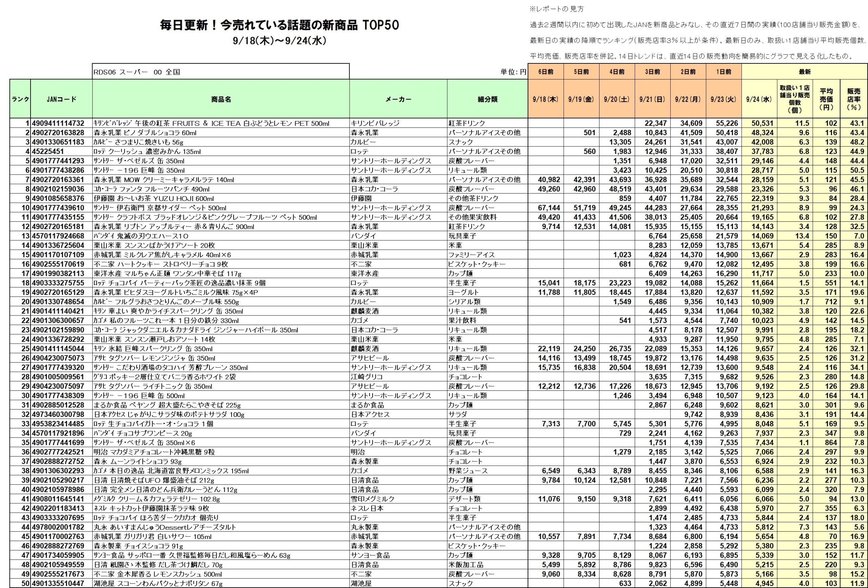Screen dimensions: 868x588
Task: Select the 商品名 header cell
Action: coord(221,99)
